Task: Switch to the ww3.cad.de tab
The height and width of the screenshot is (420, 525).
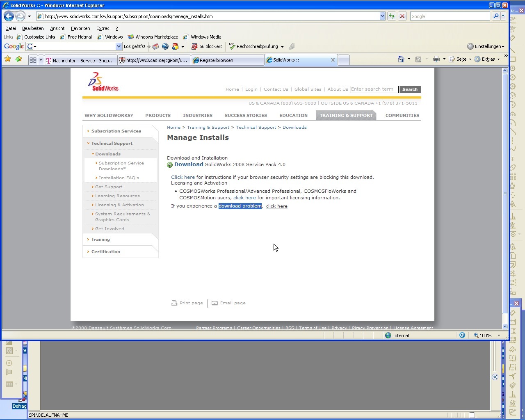Action: tap(154, 60)
